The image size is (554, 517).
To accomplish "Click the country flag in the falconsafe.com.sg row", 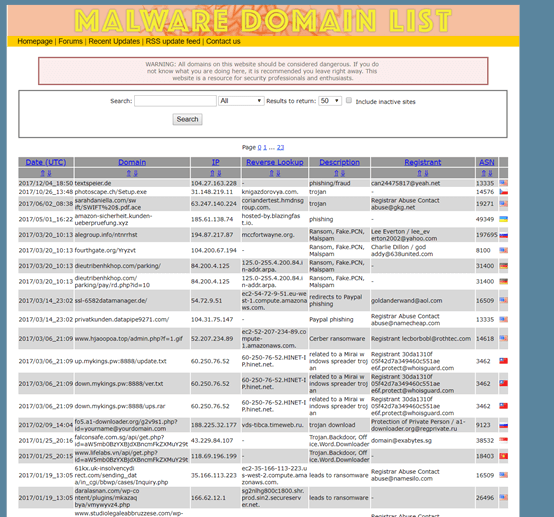I will pos(503,440).
